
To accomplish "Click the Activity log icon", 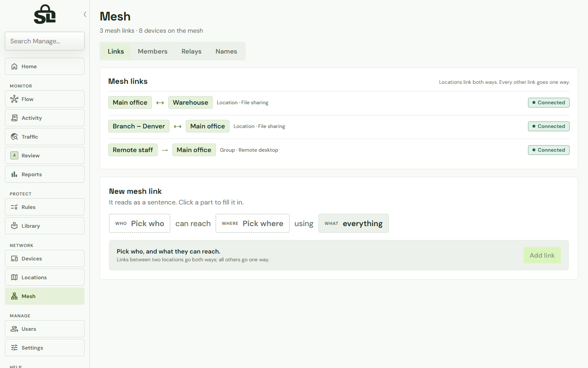I will 14,118.
